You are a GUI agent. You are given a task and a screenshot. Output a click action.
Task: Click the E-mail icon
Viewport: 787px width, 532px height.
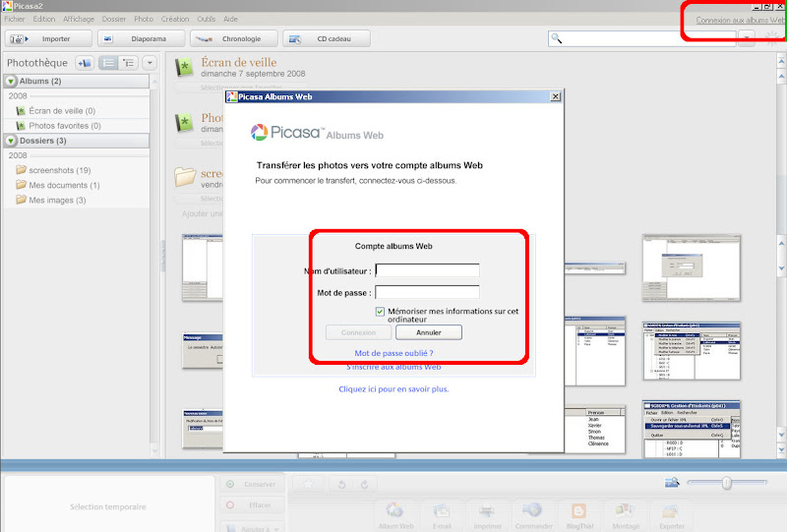(x=441, y=515)
